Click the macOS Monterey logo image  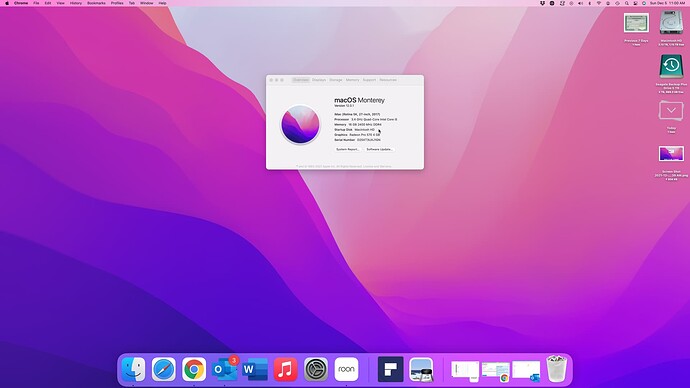click(300, 124)
